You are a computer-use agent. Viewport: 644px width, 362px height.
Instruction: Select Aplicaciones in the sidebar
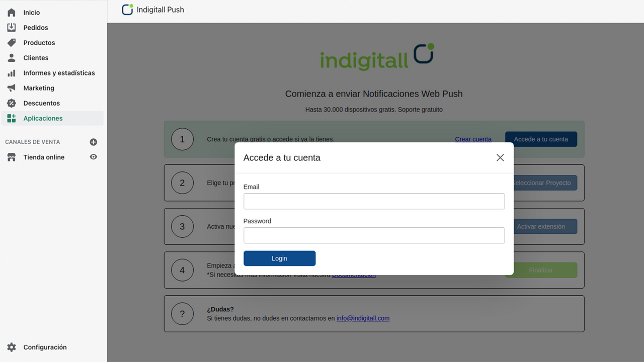(x=53, y=118)
